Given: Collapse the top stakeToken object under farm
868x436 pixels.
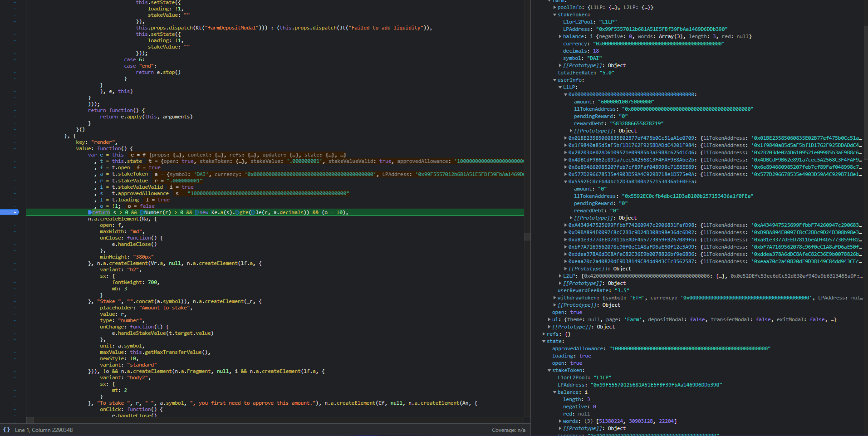Looking at the screenshot, I should [554, 15].
